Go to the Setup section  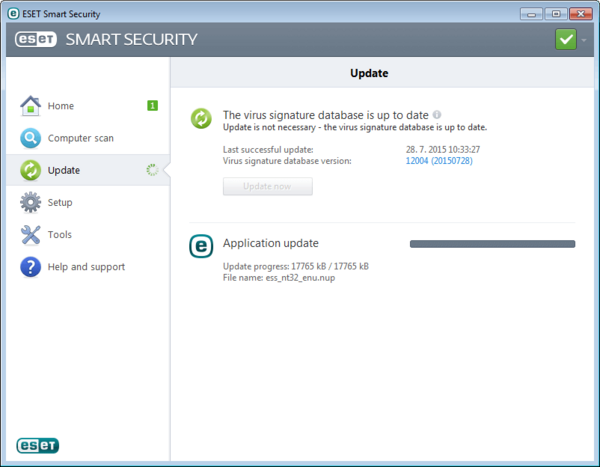tap(88, 202)
